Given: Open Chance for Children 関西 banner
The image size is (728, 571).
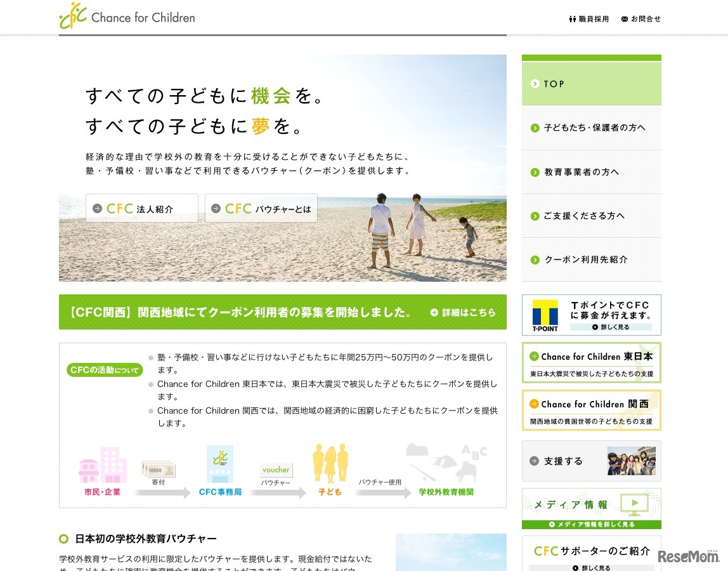Looking at the screenshot, I should click(592, 410).
